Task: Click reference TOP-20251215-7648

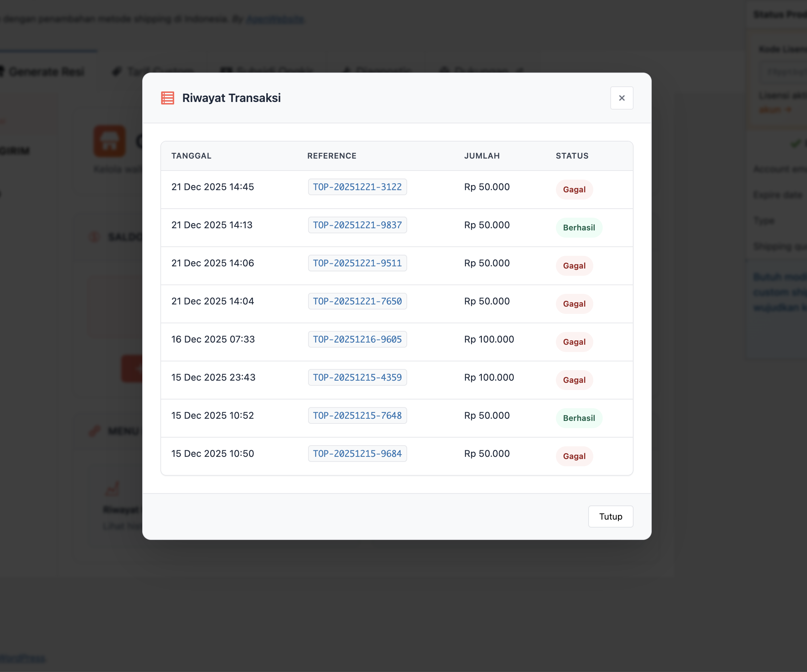Action: (357, 415)
